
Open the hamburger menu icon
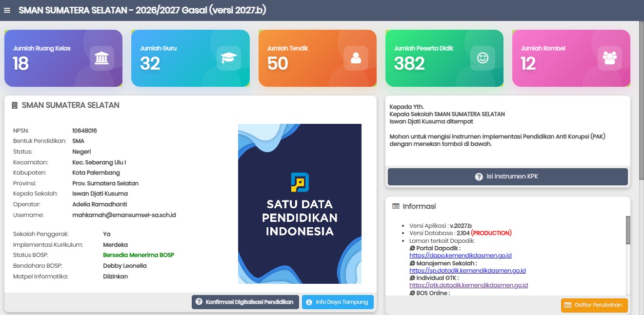pyautogui.click(x=7, y=10)
